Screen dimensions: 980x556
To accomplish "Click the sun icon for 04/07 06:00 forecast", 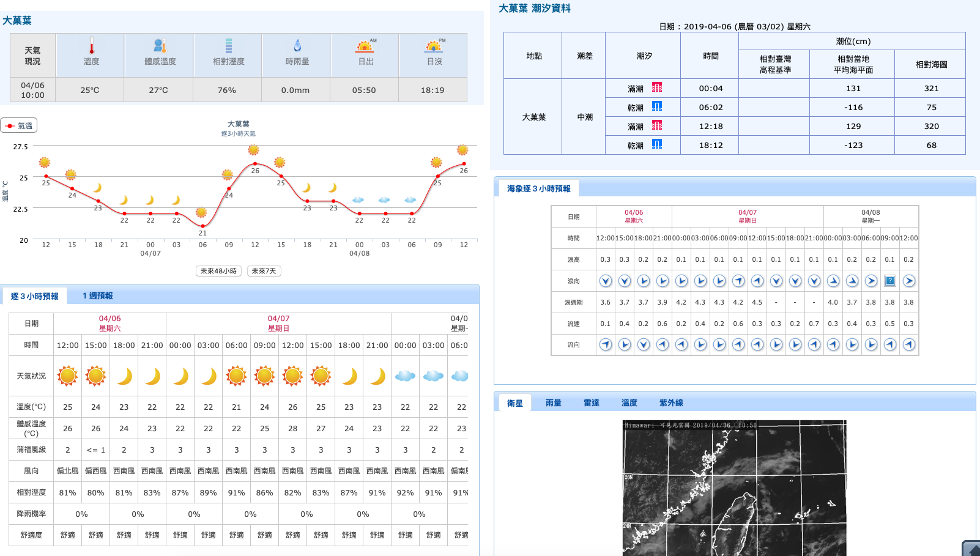I will tap(237, 376).
